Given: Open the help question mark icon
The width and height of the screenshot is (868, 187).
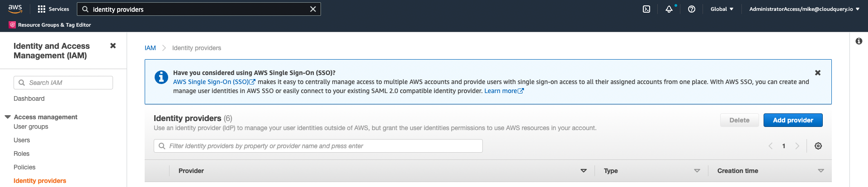Looking at the screenshot, I should [692, 9].
